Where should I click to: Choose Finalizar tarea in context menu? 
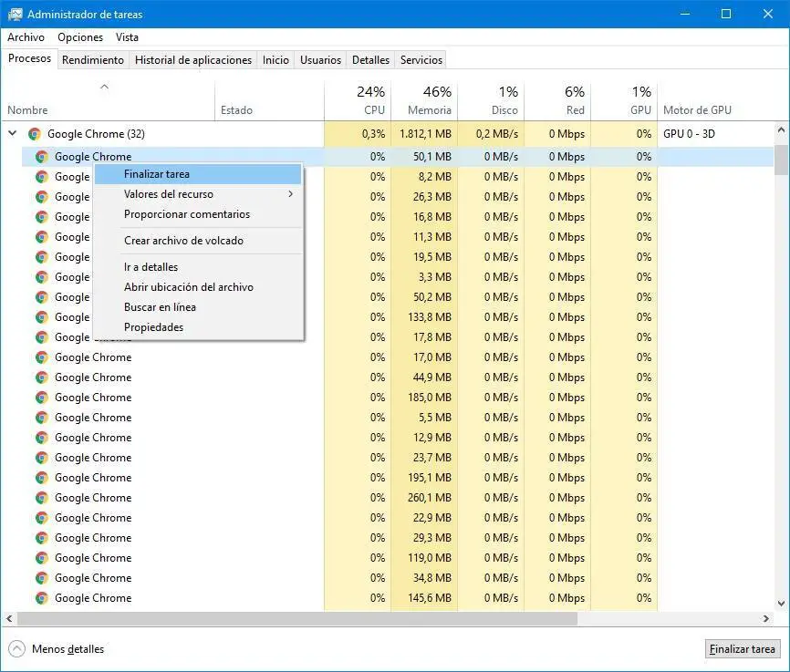(198, 174)
